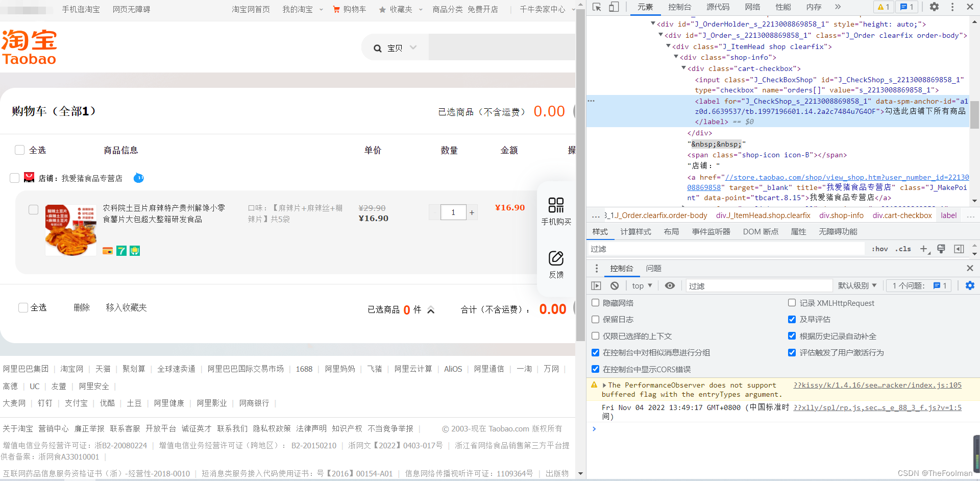Create a live expression with the eye icon
The width and height of the screenshot is (980, 481).
pos(670,286)
